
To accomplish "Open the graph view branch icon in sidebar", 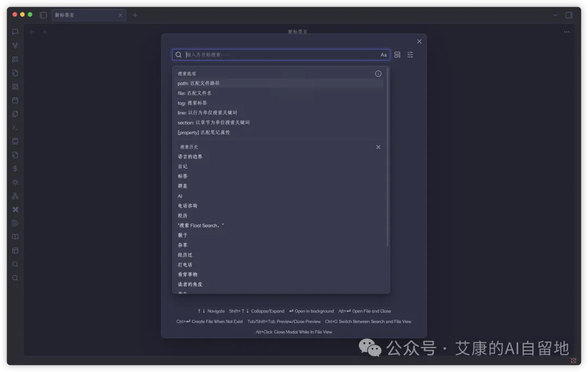I will point(15,45).
